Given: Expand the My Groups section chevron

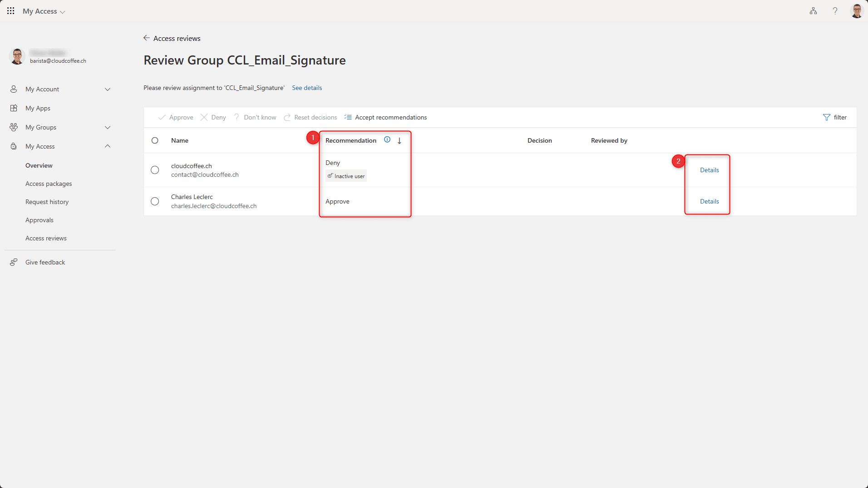Looking at the screenshot, I should 108,127.
